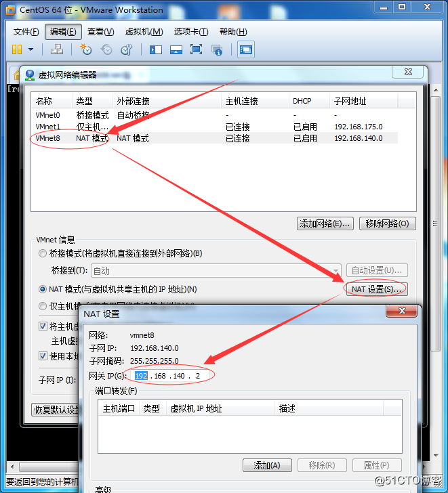Click the send Ctrl+Alt+Del toolbar icon

(x=57, y=49)
